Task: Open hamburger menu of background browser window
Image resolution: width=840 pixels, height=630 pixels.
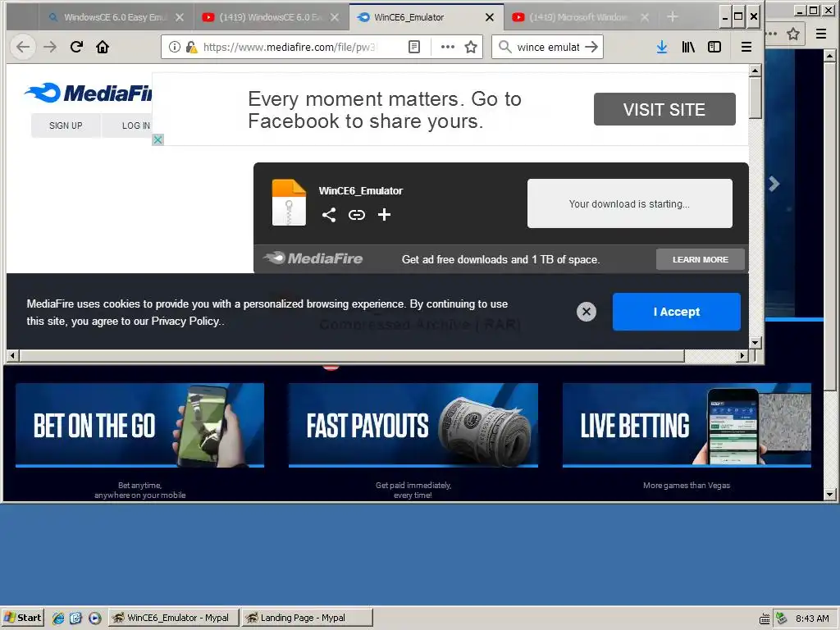Action: tap(820, 34)
